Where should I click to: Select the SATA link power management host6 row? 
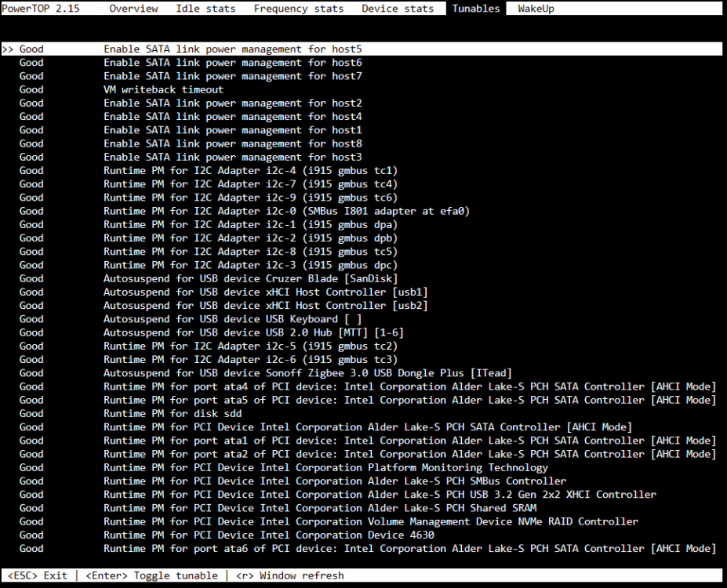362,63
